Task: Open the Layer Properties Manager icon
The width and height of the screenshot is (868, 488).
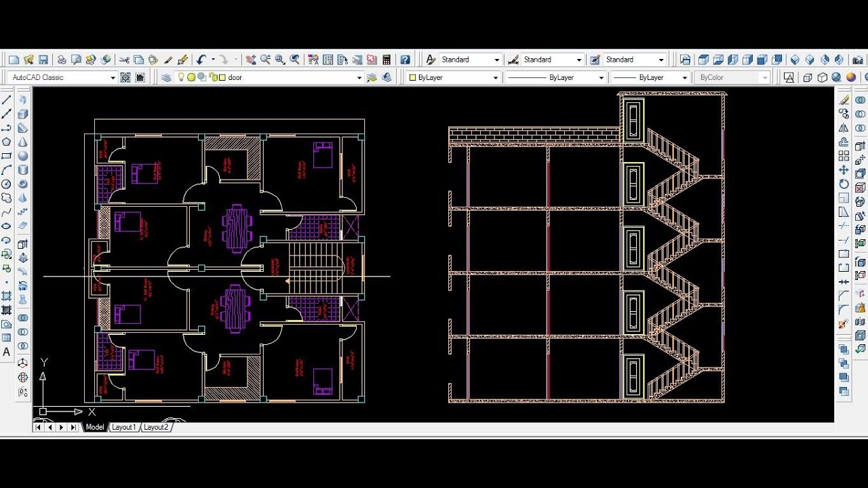Action: pos(166,77)
